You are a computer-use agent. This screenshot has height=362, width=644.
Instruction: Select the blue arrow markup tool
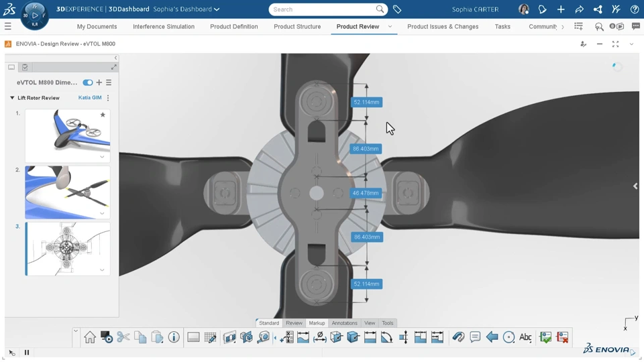pos(492,337)
